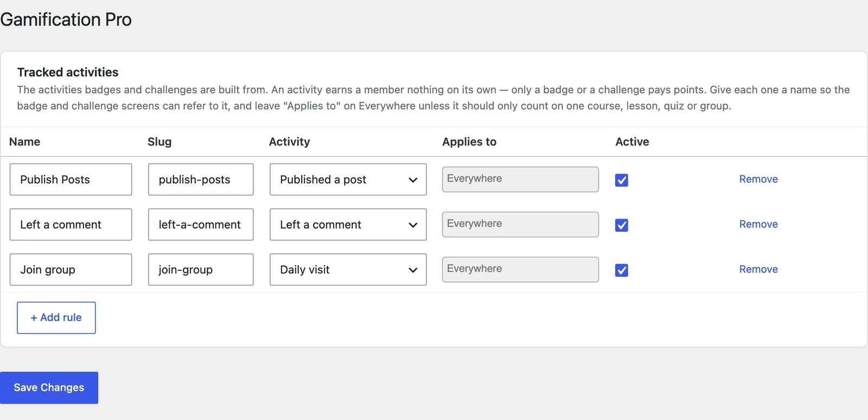
Task: Expand the Left a comment activity dropdown
Action: point(348,225)
